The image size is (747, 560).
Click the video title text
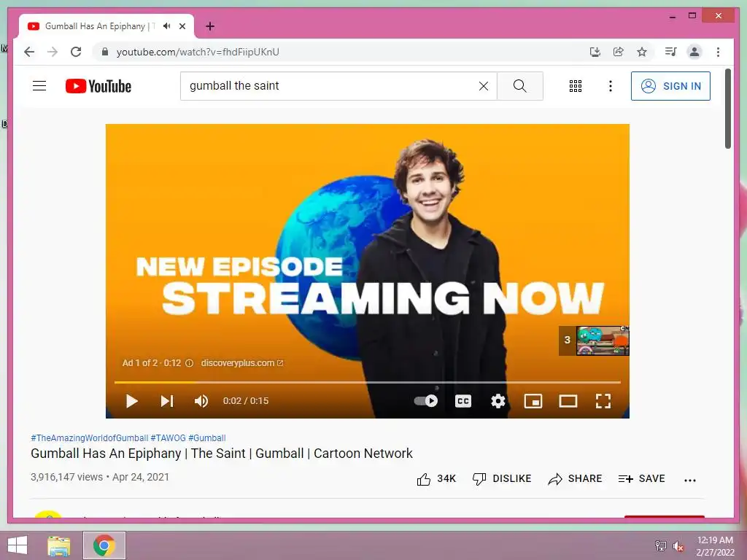(222, 454)
